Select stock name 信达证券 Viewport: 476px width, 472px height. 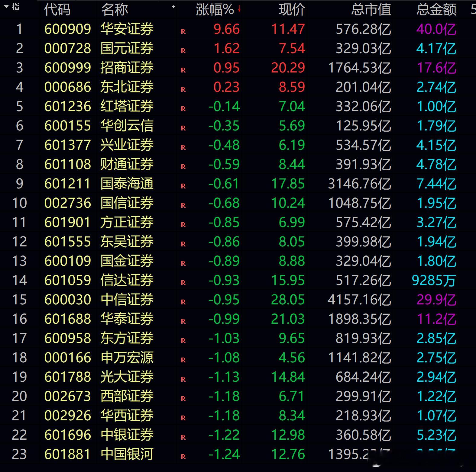(127, 280)
